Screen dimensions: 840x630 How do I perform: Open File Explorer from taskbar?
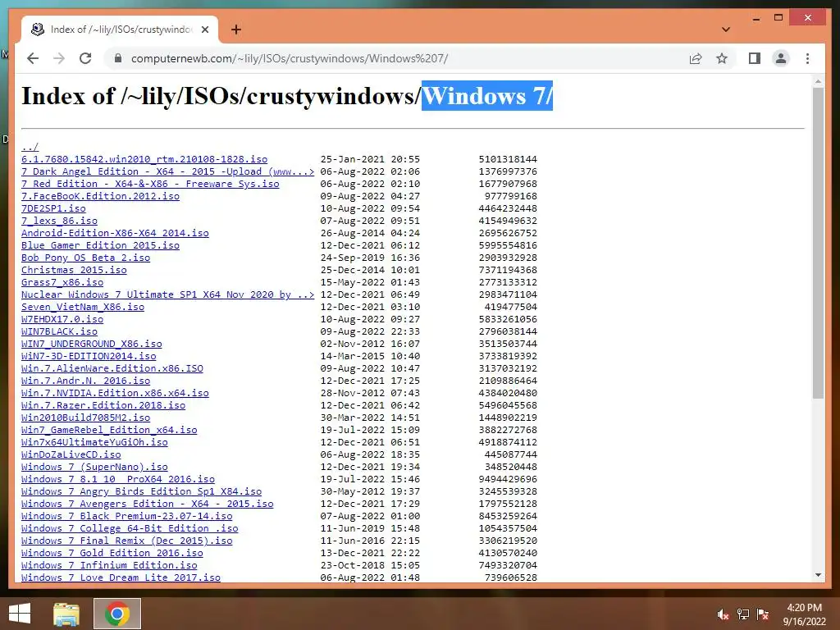[x=66, y=614]
